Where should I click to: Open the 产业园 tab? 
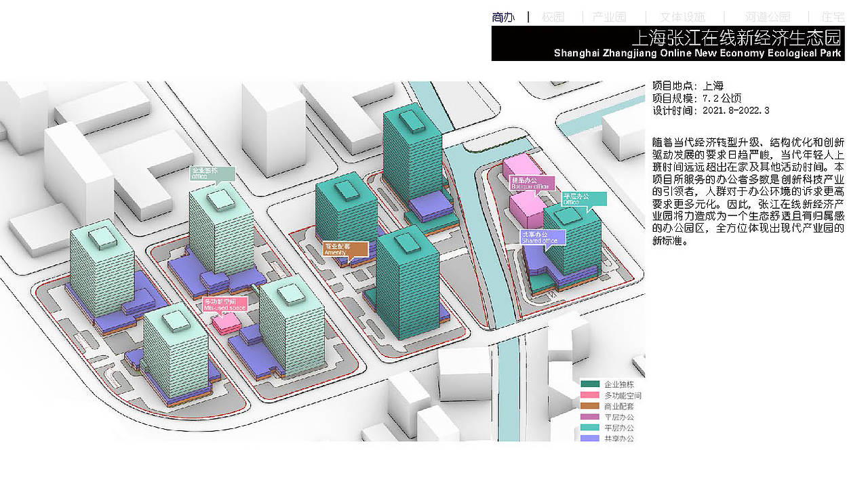pos(609,17)
